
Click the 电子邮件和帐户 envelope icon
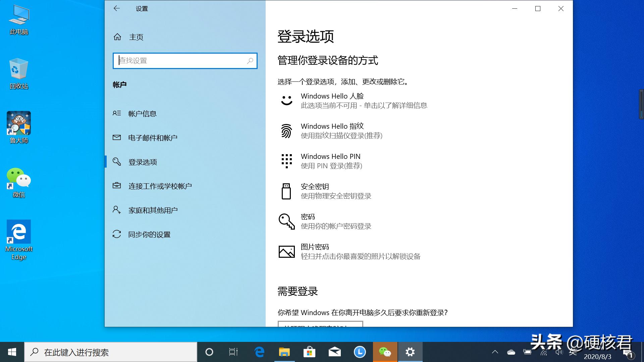click(x=116, y=137)
